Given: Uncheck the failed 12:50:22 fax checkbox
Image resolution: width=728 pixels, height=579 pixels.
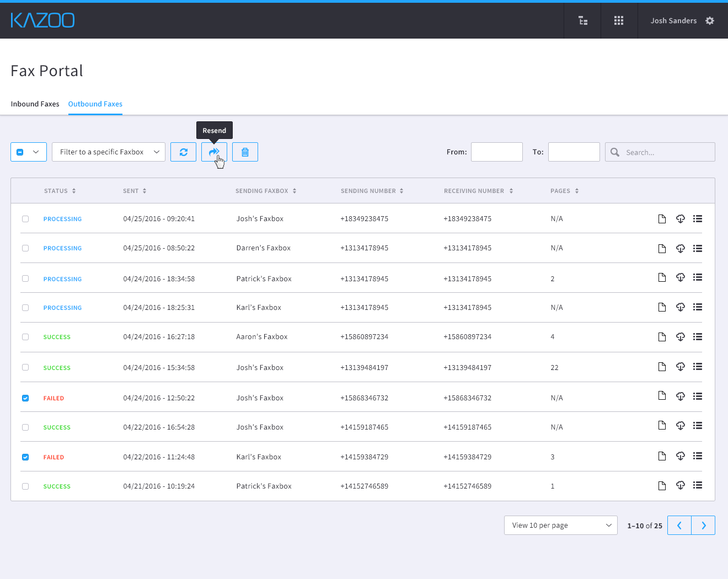Looking at the screenshot, I should pyautogui.click(x=25, y=398).
